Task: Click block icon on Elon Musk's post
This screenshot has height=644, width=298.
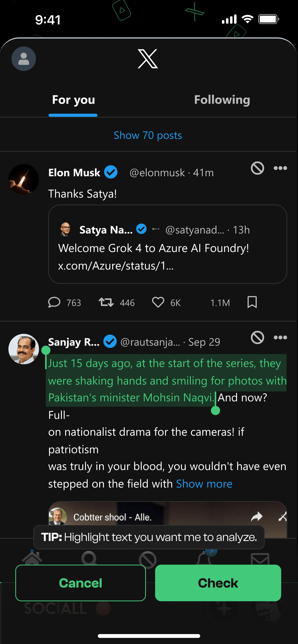Action: coord(257,168)
